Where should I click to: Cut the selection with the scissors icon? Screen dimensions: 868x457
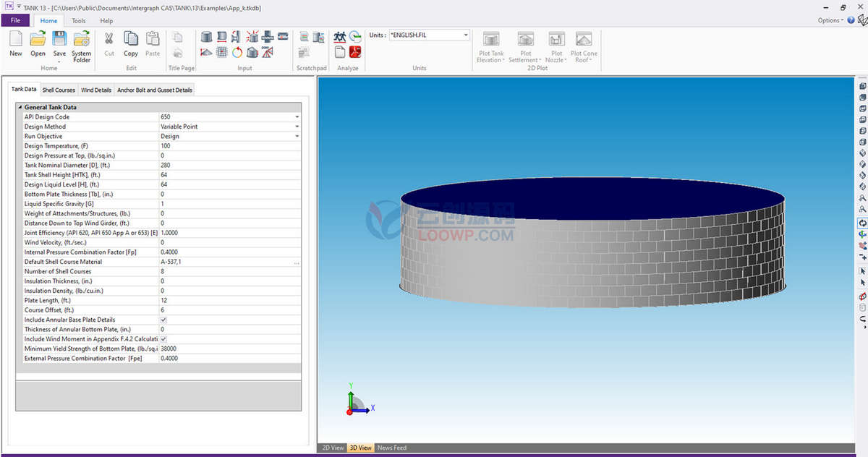(109, 43)
